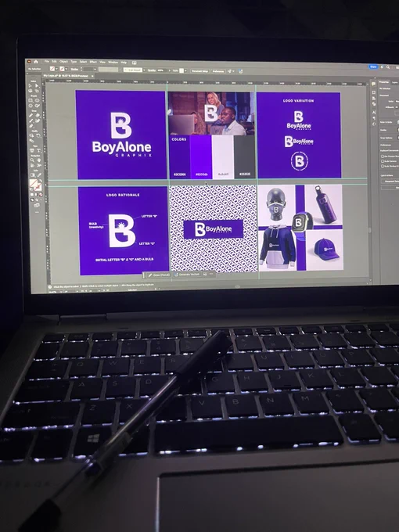
Task: Click the Document Setup quick action in Properties
Action: [x=391, y=182]
